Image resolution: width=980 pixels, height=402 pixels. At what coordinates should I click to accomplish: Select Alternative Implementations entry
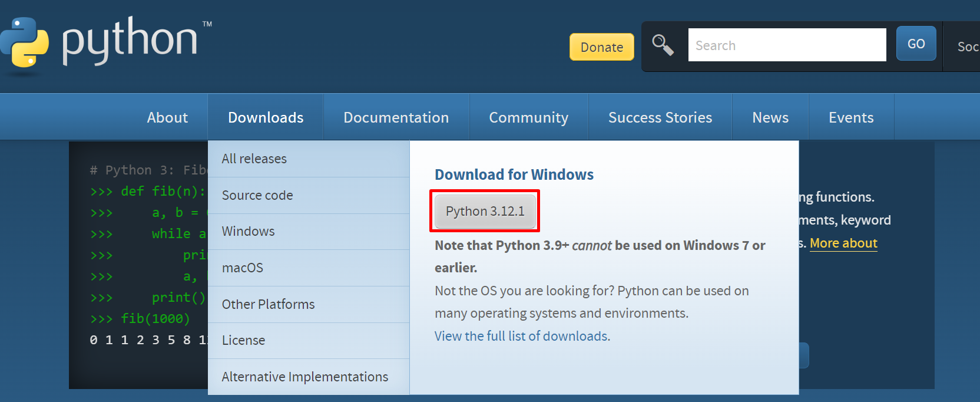click(x=309, y=377)
